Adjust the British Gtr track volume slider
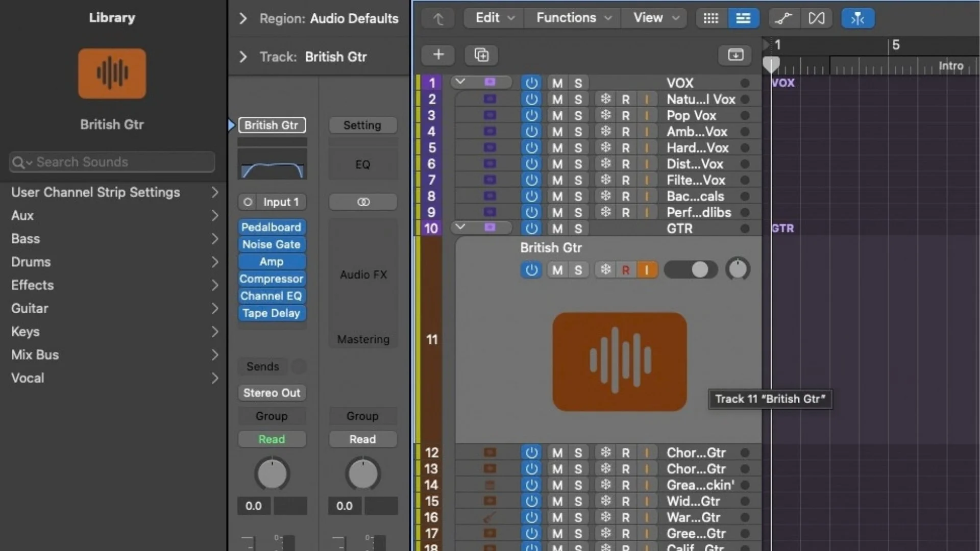The height and width of the screenshot is (551, 980). [x=691, y=269]
